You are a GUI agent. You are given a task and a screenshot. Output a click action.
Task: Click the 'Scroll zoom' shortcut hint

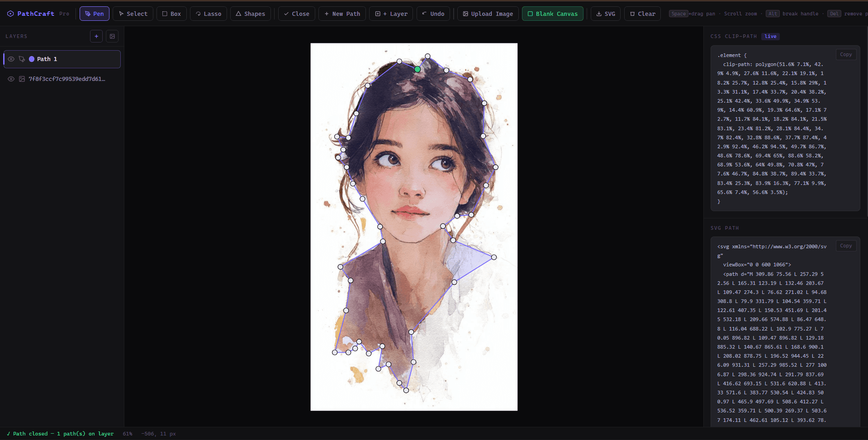[740, 14]
